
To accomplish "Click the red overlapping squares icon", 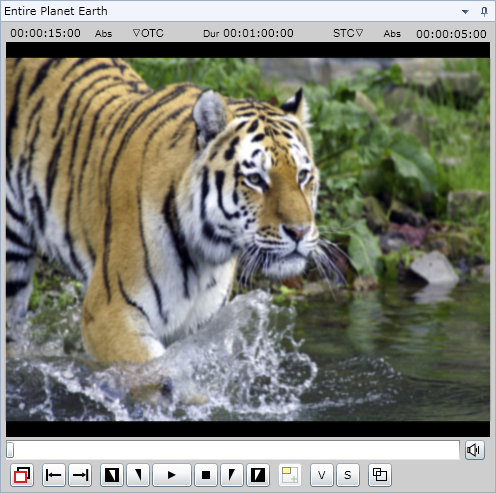I will pos(22,475).
